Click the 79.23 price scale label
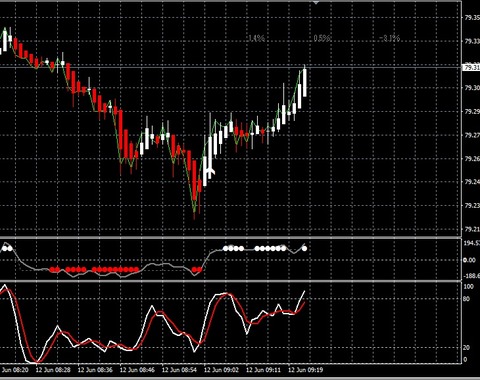This screenshot has height=380, width=480. 472,206
